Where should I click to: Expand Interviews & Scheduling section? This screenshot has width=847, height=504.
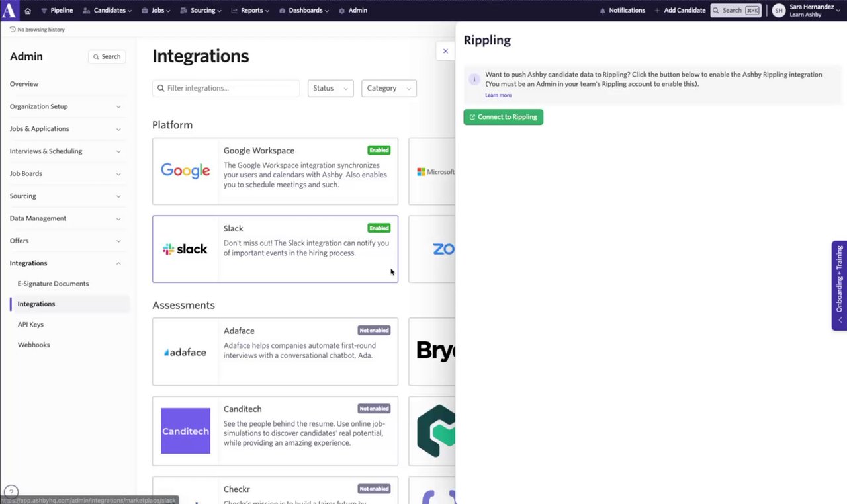click(66, 151)
